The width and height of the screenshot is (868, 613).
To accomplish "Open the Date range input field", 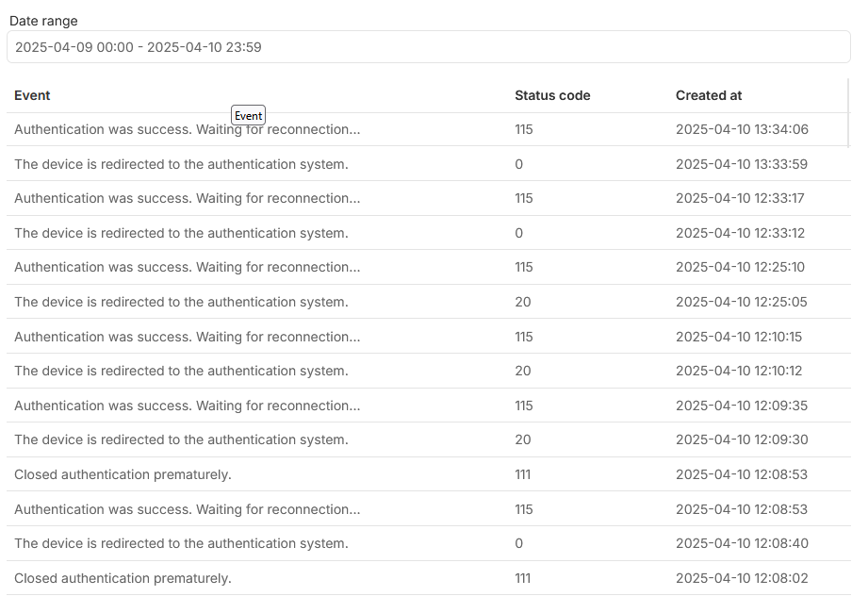I will 429,47.
